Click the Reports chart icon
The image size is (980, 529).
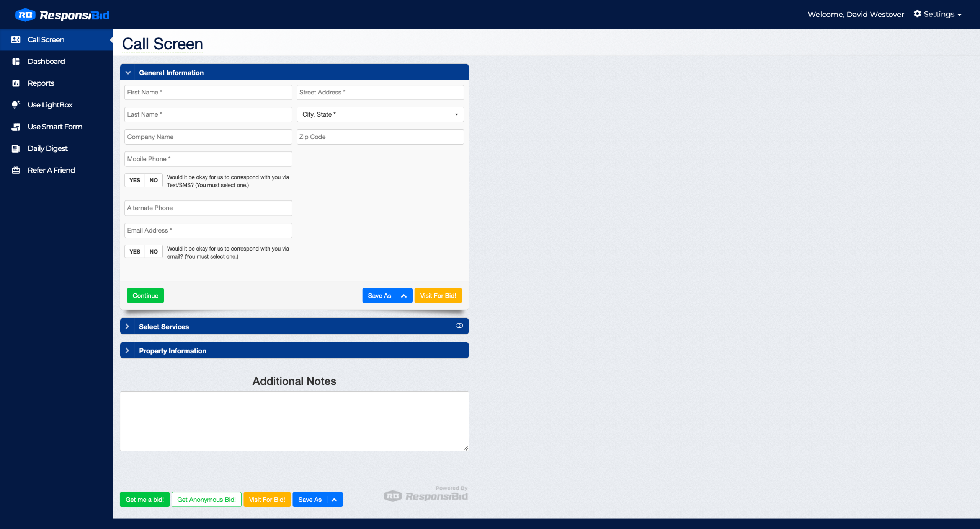16,83
